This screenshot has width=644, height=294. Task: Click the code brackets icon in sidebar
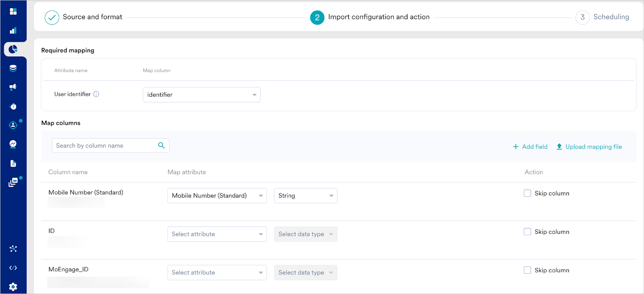pos(13,268)
